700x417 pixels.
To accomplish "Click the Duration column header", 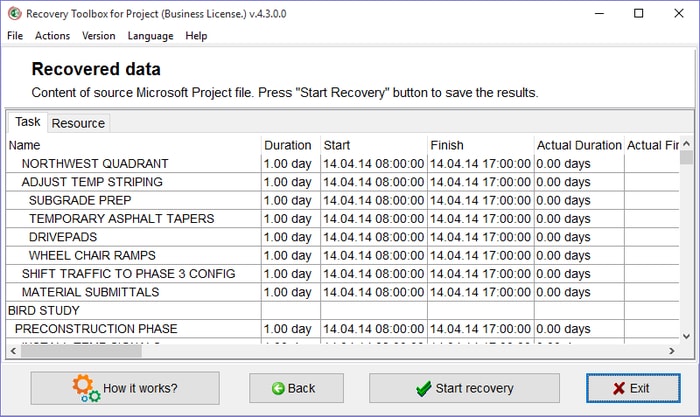I will 291,145.
